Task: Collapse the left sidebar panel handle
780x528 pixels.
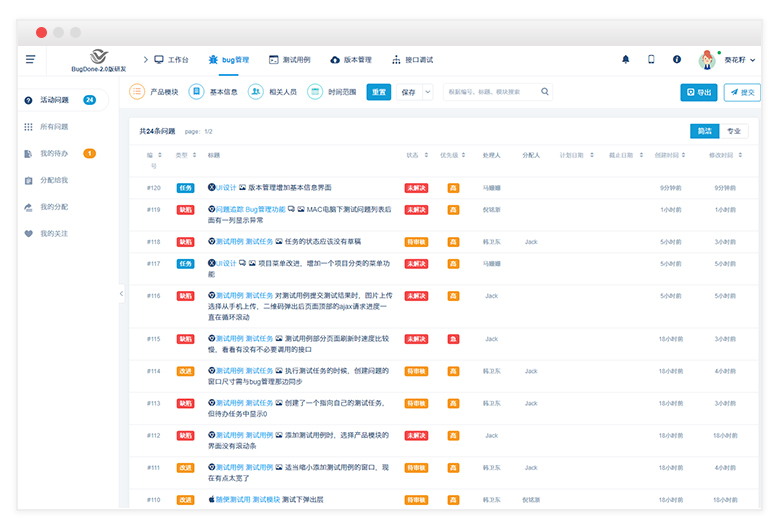Action: [121, 294]
